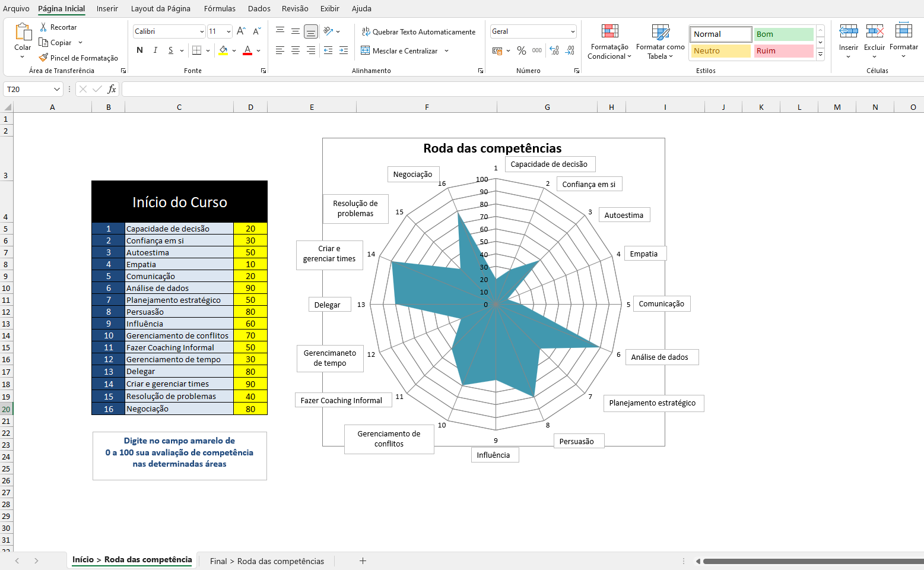The width and height of the screenshot is (924, 570).
Task: Select the yellow cell with value 90 for Análise de dados
Action: [250, 288]
